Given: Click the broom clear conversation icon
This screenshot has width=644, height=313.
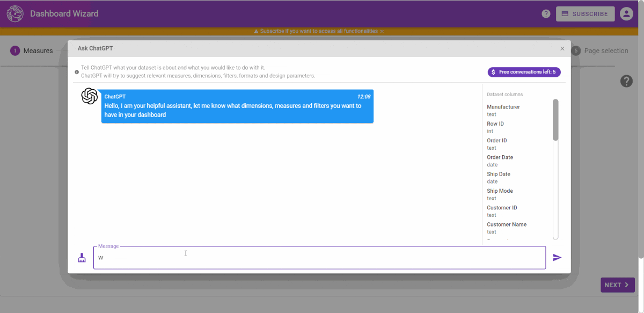Looking at the screenshot, I should [82, 258].
